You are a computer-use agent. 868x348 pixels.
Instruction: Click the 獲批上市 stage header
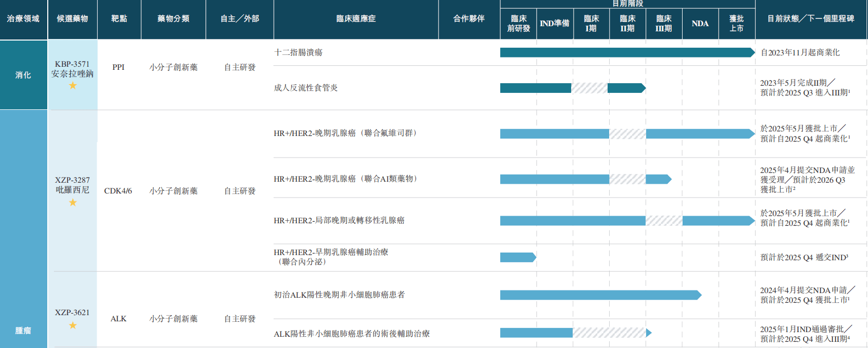(x=736, y=24)
